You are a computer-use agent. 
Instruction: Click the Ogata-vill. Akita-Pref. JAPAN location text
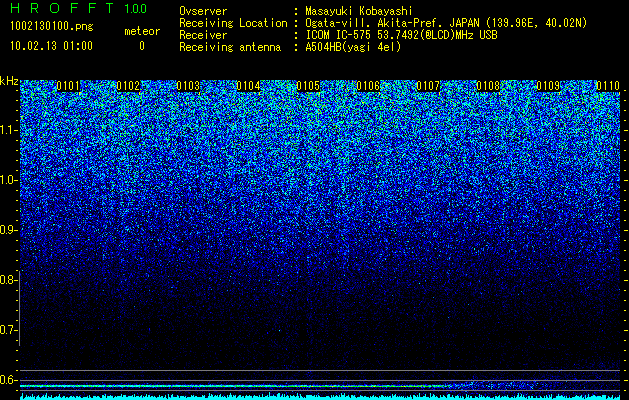pyautogui.click(x=446, y=23)
